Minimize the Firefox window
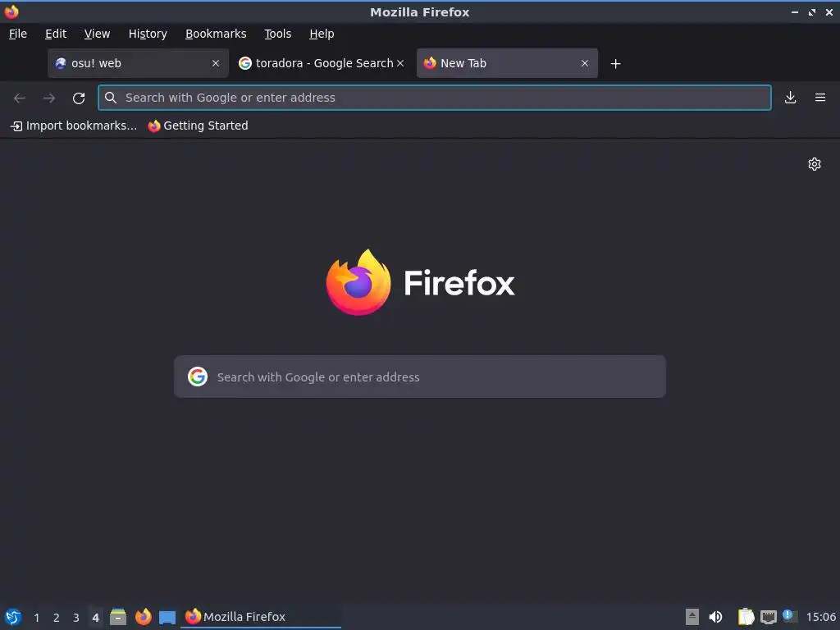The image size is (840, 630). (794, 11)
